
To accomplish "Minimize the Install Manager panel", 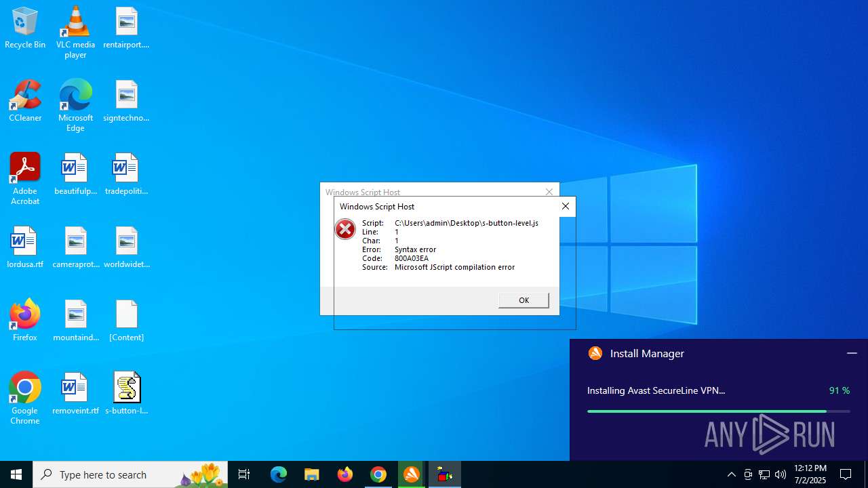I will [852, 353].
